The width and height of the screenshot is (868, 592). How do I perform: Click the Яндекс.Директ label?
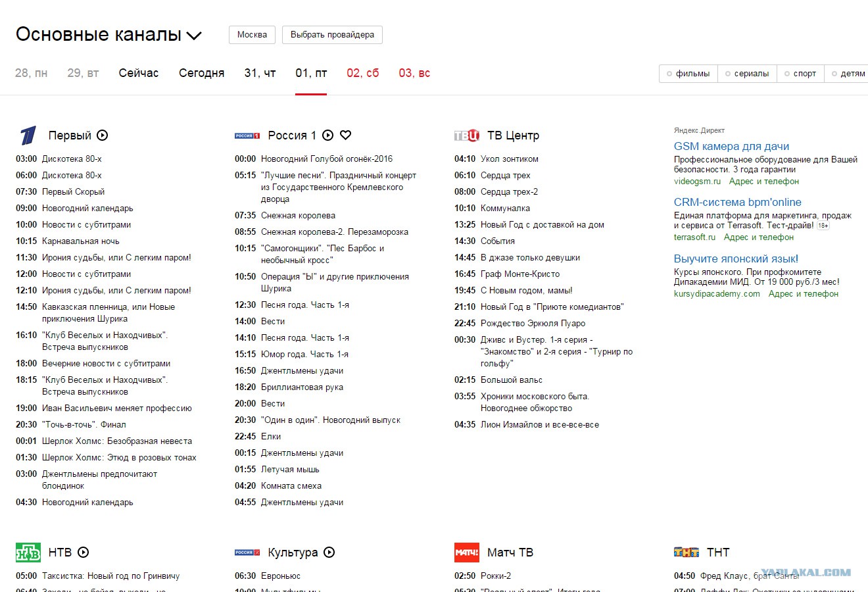(x=699, y=130)
